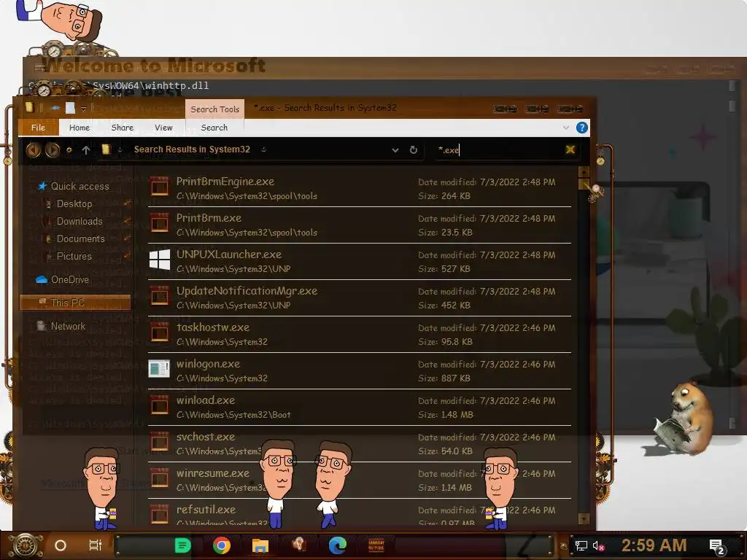This screenshot has height=560, width=747.
Task: Click the taskhostw.exe file name
Action: click(x=212, y=327)
